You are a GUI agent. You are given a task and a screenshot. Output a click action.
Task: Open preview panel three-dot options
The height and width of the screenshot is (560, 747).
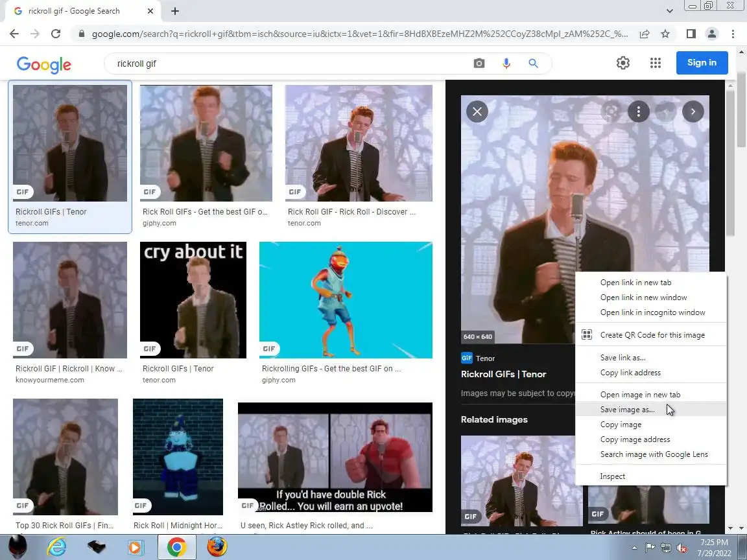click(x=638, y=111)
